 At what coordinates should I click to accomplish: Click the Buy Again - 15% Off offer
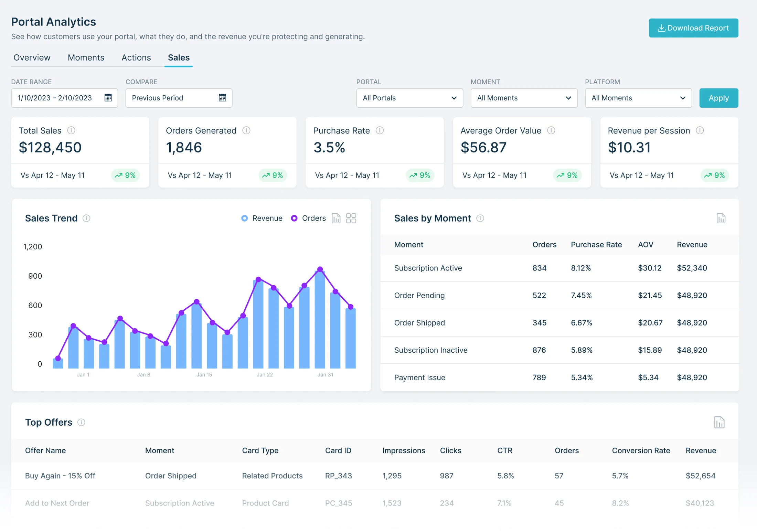[60, 476]
